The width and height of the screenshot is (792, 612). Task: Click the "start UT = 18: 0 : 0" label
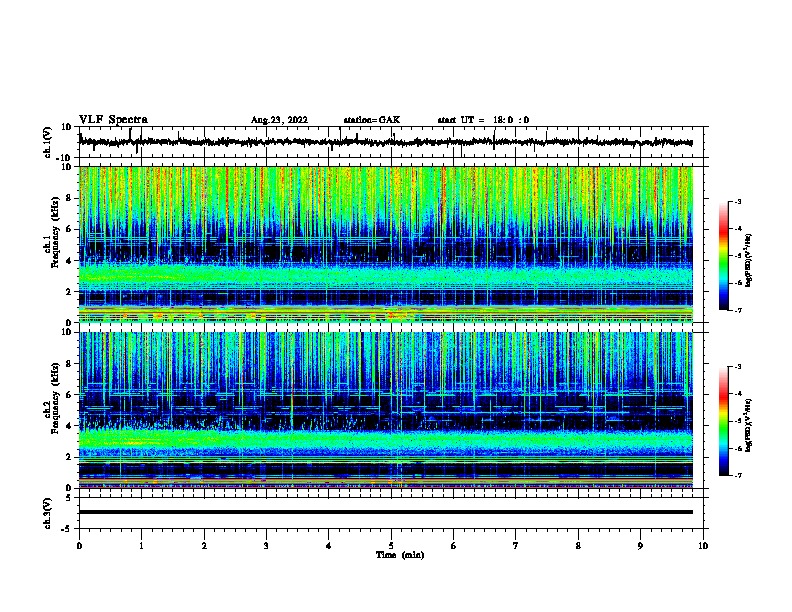click(x=483, y=120)
